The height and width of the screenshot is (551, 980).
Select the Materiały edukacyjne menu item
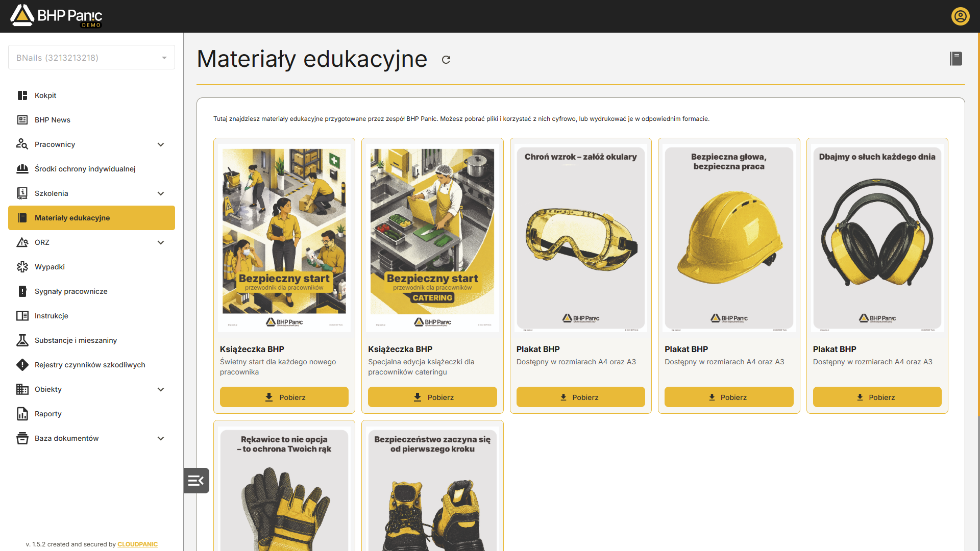coord(91,218)
